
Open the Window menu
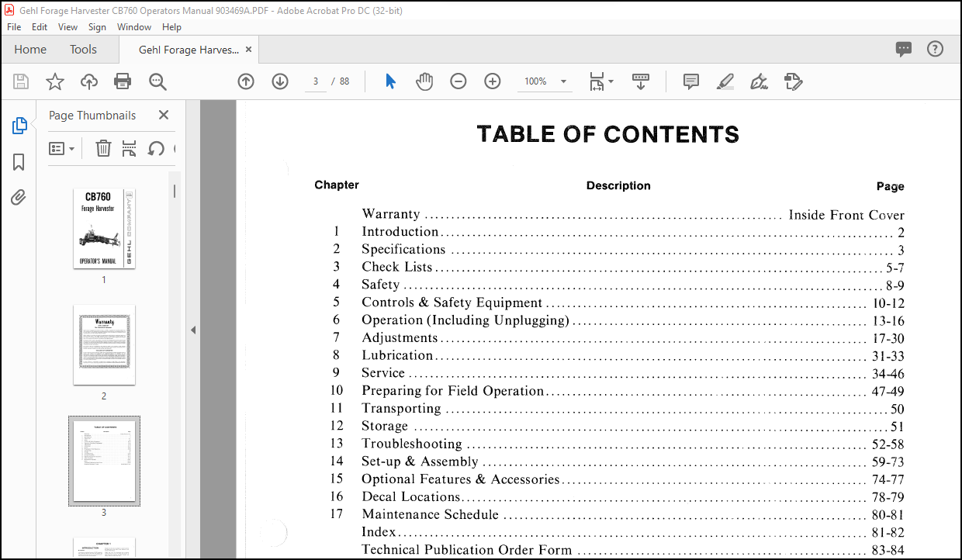coord(134,26)
